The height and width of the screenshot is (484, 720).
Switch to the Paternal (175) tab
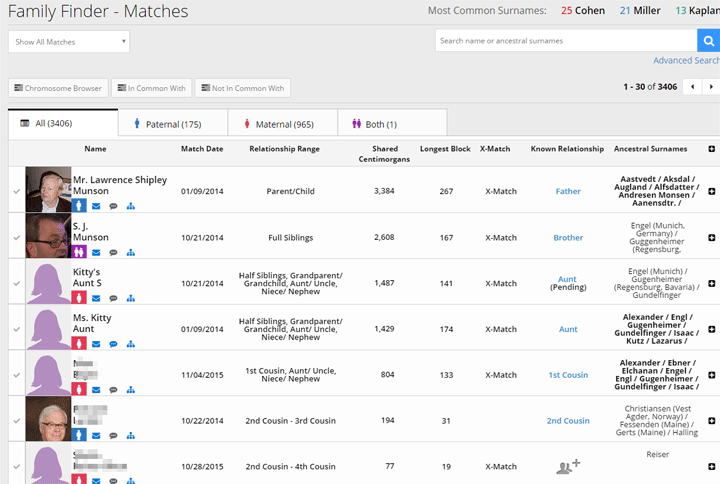click(173, 124)
